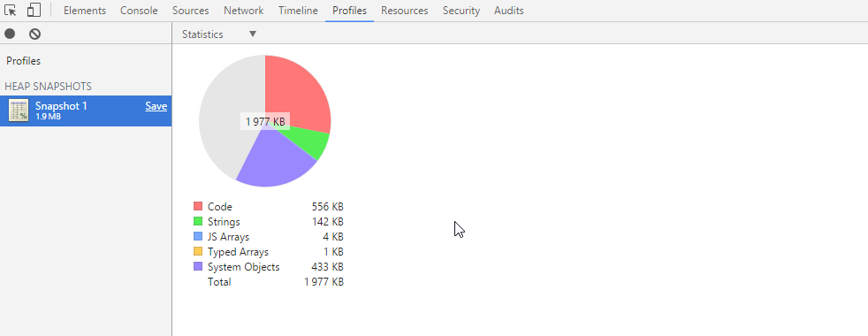Click the JS Arrays legend label
The image size is (868, 336).
[x=229, y=236]
